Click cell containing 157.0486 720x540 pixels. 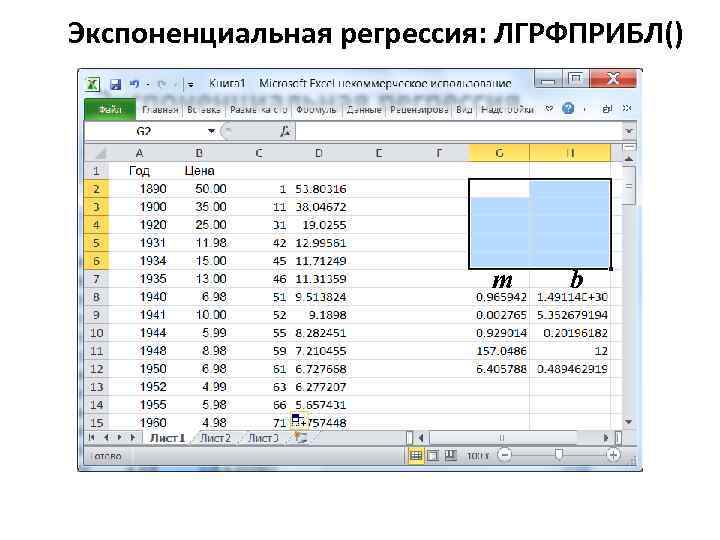click(500, 351)
